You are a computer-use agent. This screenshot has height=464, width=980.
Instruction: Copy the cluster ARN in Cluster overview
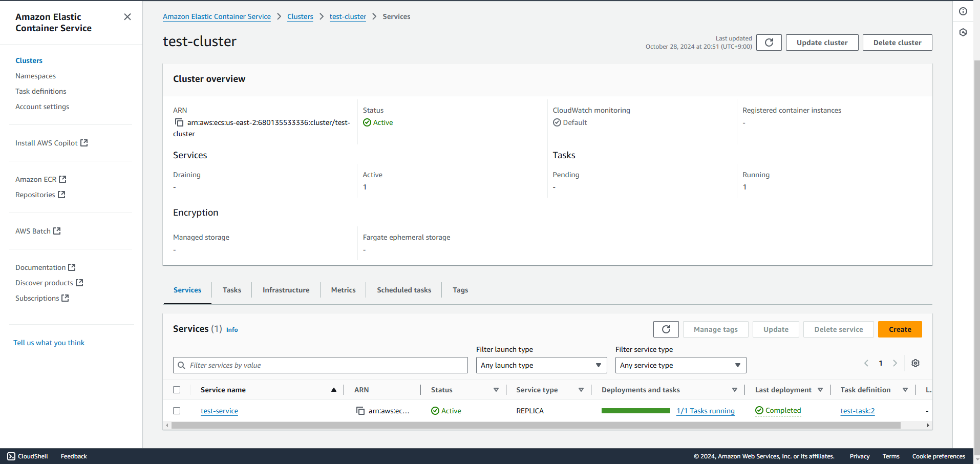[179, 122]
